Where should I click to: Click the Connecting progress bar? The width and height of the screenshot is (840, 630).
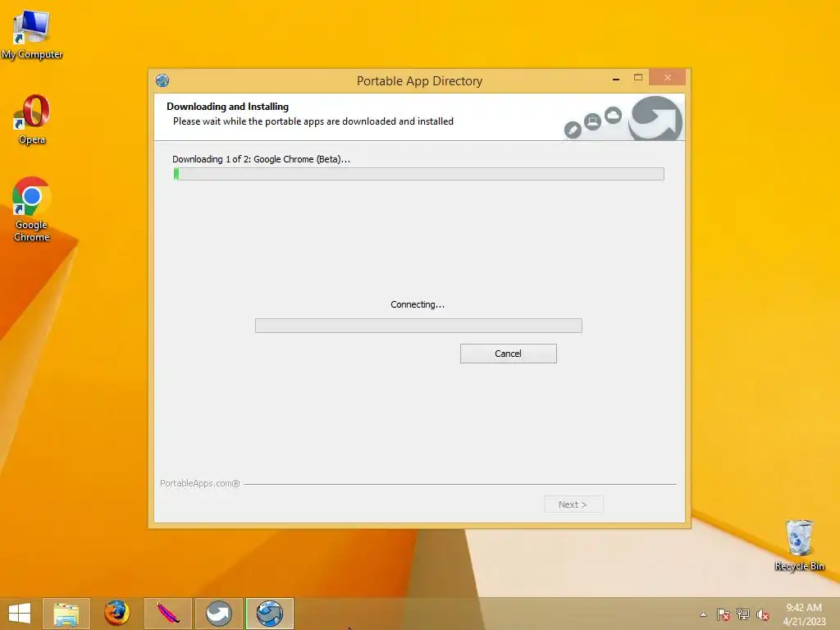click(418, 325)
